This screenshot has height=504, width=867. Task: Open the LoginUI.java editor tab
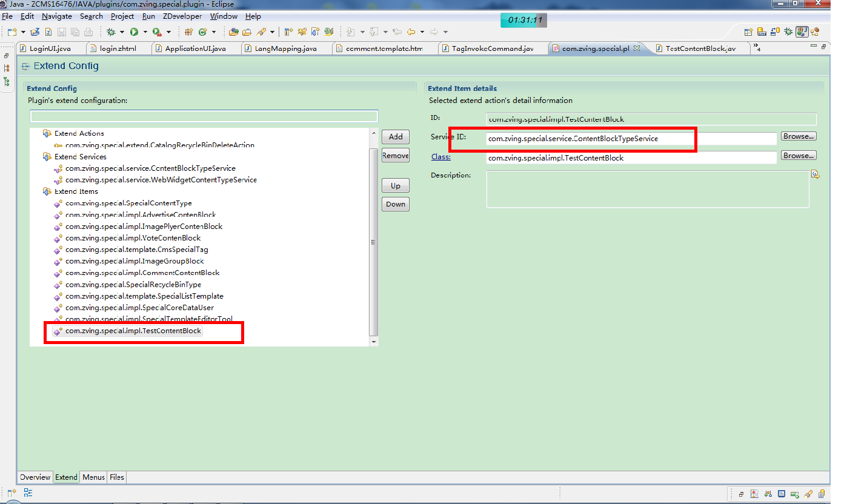click(x=50, y=48)
